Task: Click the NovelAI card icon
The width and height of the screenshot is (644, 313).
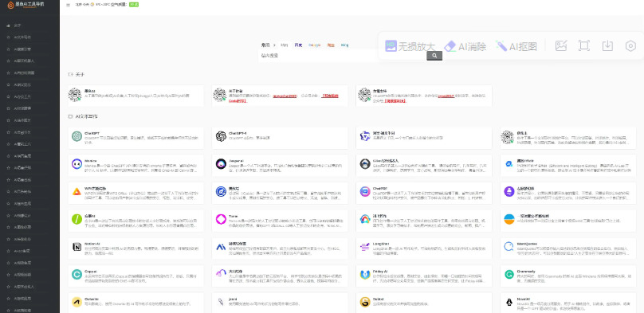Action: click(509, 302)
